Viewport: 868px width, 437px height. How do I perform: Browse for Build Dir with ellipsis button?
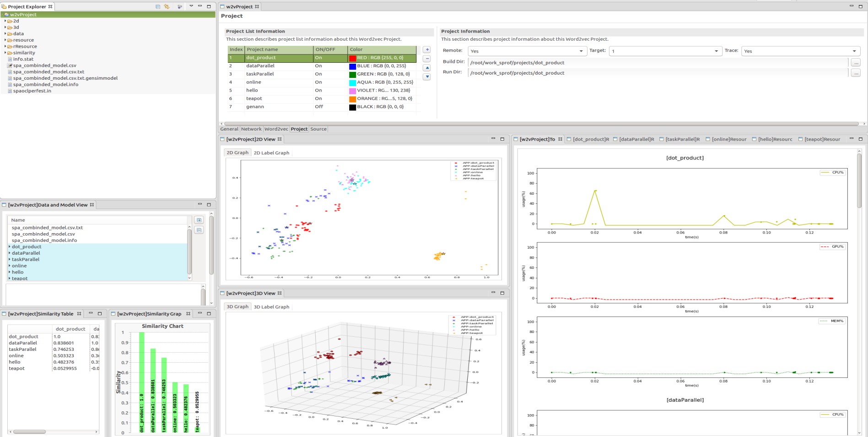coord(856,63)
